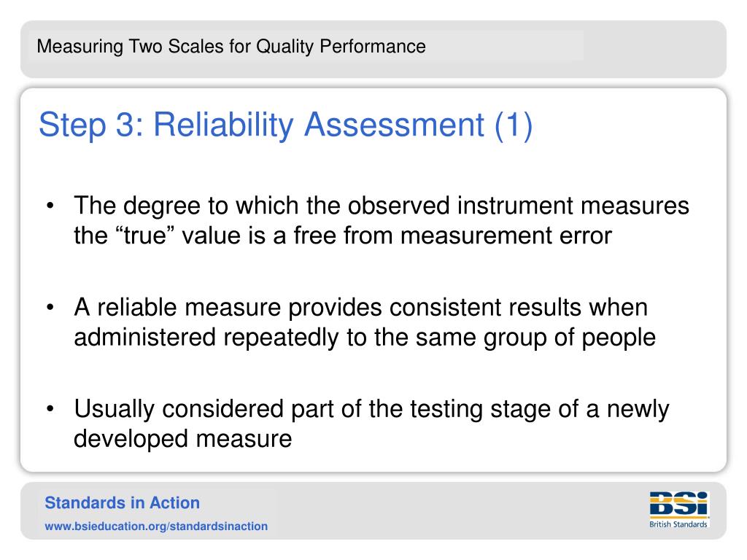Click the word "Reliability" in the title
The height and width of the screenshot is (560, 747).
coord(223,125)
